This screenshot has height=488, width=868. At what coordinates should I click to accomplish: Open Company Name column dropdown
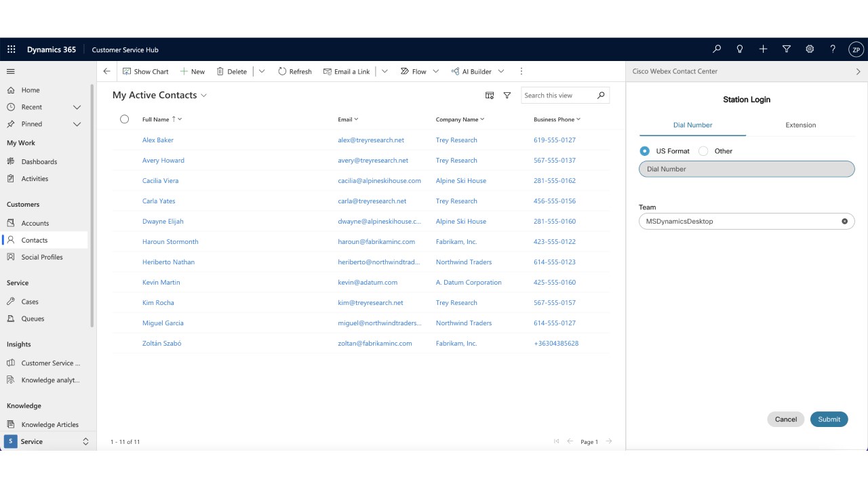[x=482, y=119]
